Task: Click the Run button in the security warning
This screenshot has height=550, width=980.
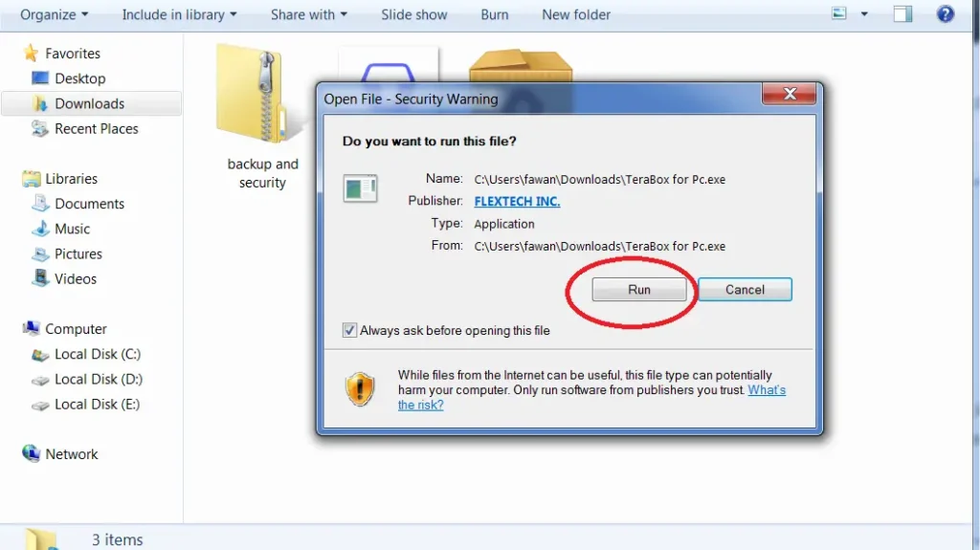Action: coord(638,290)
